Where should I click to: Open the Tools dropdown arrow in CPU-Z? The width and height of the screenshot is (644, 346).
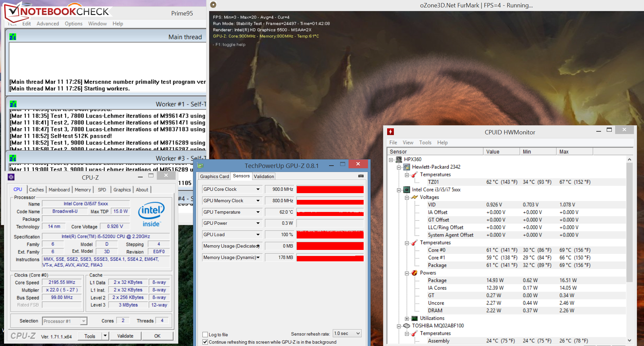(x=105, y=336)
